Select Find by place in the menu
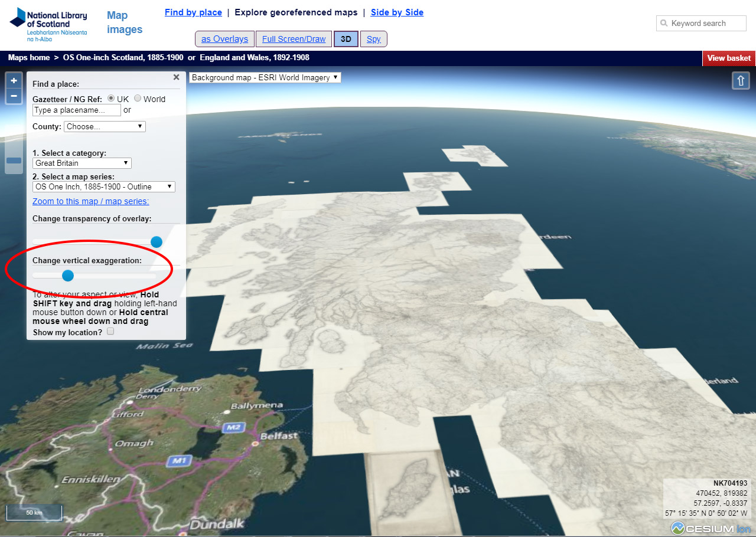The width and height of the screenshot is (756, 537). click(193, 12)
